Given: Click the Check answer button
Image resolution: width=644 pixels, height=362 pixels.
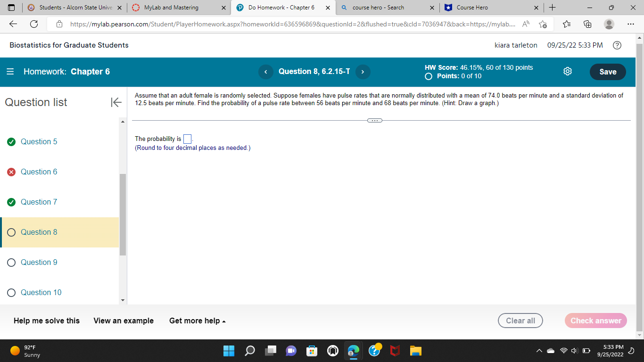Looking at the screenshot, I should (595, 321).
